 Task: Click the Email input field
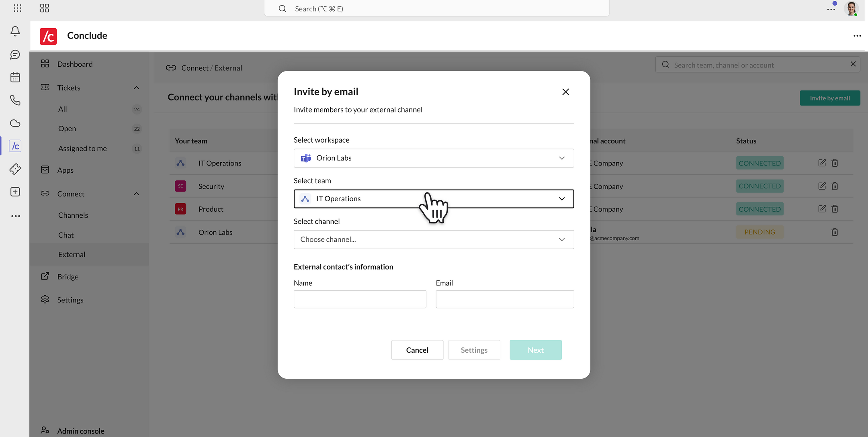click(x=505, y=299)
